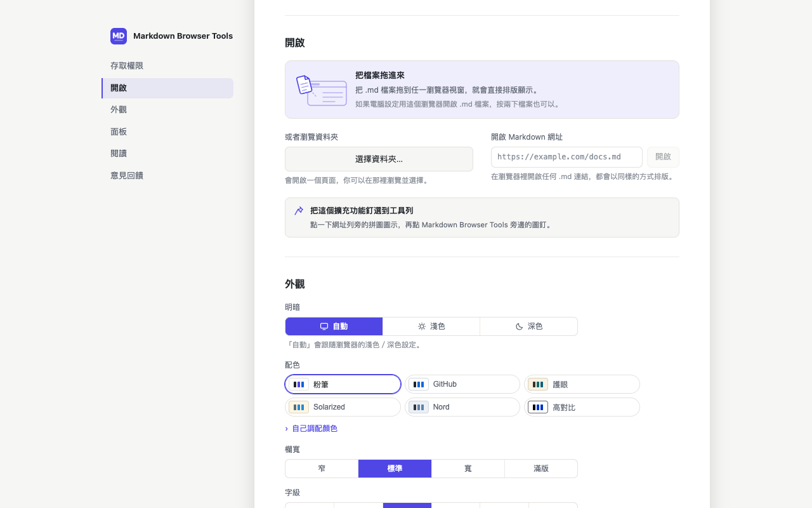Click the pin icon beside 把這個擴充功能釘選到工具列

pos(299,211)
